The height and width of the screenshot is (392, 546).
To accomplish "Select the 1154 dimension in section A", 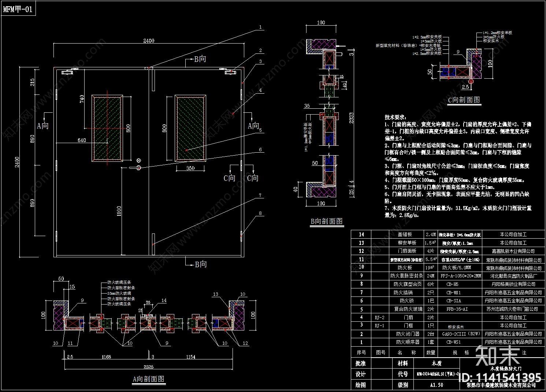I will coord(190,356).
